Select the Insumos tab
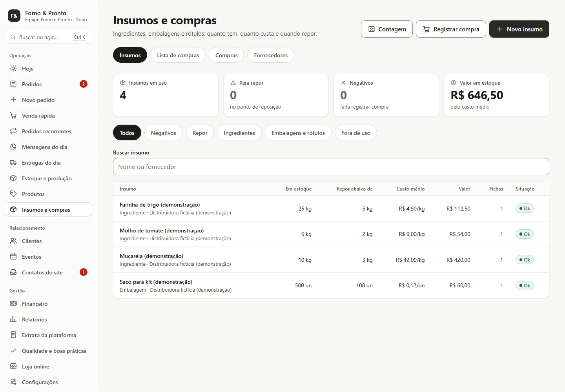The width and height of the screenshot is (565, 392). (x=130, y=55)
